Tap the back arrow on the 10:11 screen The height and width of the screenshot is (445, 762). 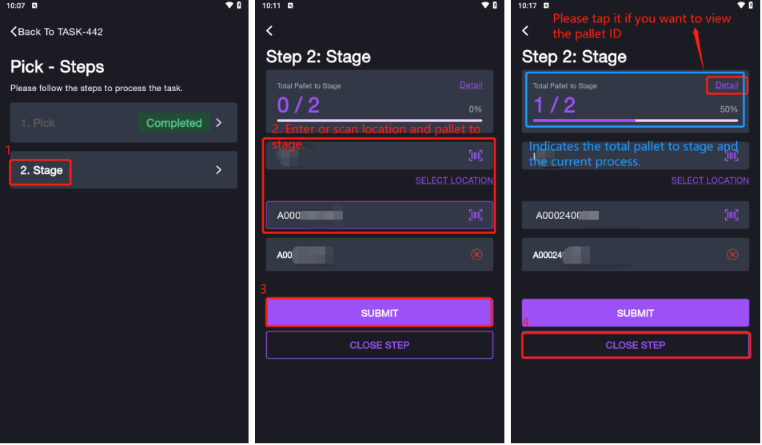pos(269,31)
